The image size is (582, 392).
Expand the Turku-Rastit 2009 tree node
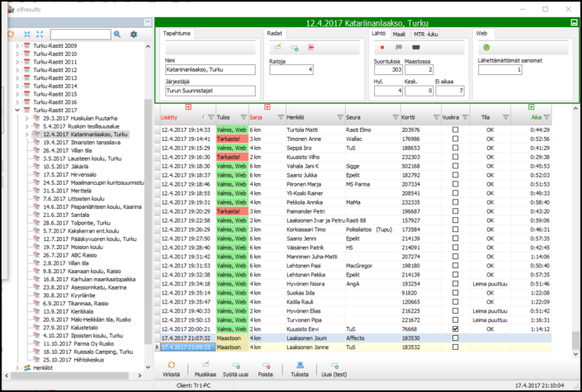click(x=17, y=45)
